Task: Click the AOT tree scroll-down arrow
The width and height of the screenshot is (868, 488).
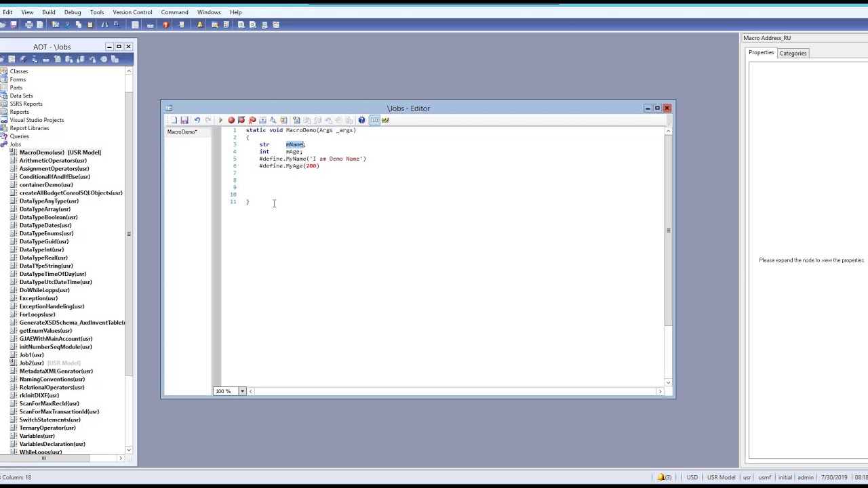Action: pos(129,449)
